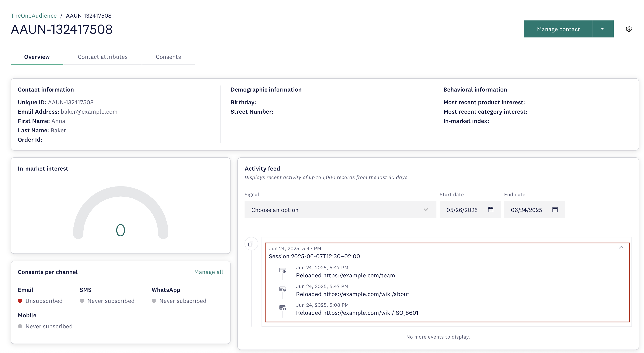644x353 pixels.
Task: Click Last Name value Baker
Action: tap(58, 130)
